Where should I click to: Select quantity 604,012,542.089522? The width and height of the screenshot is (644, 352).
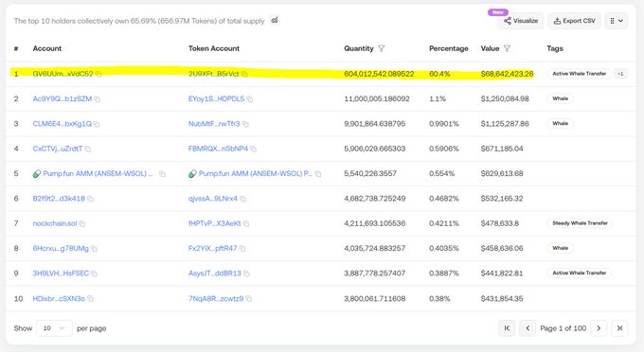pyautogui.click(x=379, y=74)
